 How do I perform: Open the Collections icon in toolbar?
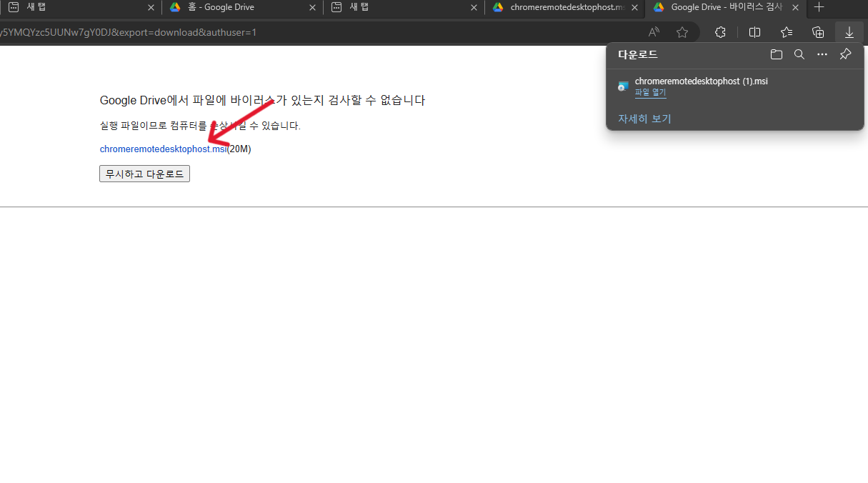click(819, 32)
